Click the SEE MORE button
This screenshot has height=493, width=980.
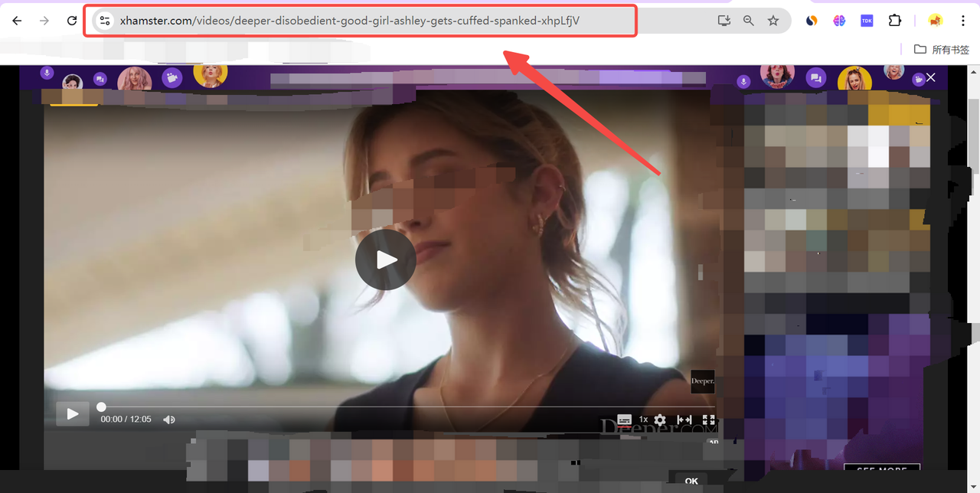881,469
